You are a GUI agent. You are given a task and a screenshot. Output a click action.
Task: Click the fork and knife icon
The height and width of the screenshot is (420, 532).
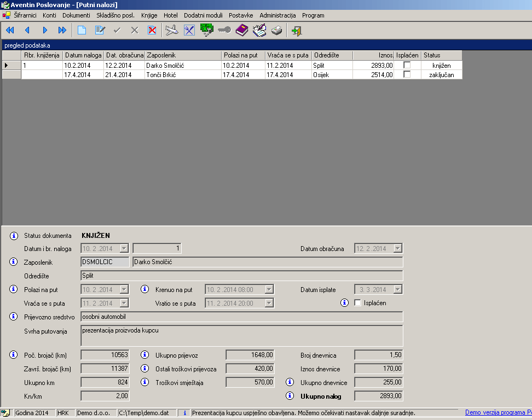(x=189, y=31)
